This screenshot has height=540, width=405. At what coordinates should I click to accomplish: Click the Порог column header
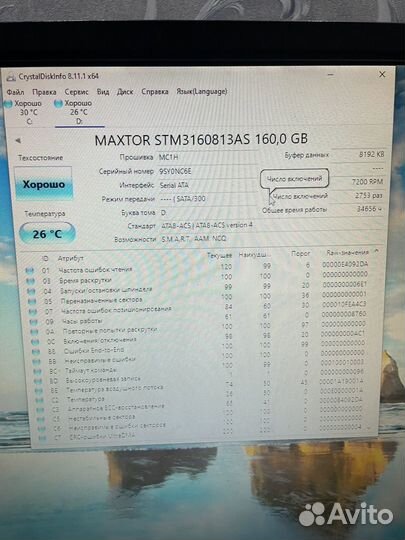(x=301, y=253)
